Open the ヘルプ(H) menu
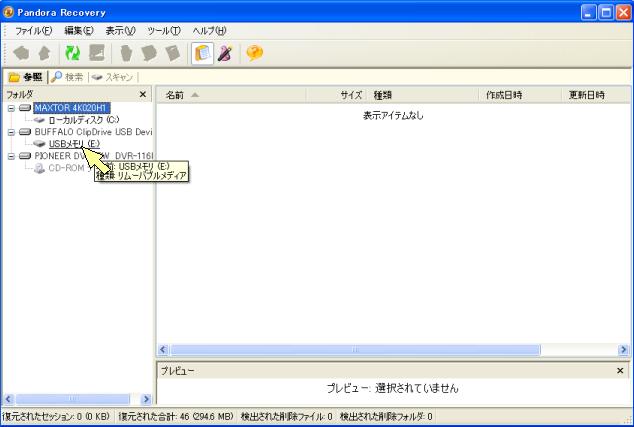 [x=209, y=30]
